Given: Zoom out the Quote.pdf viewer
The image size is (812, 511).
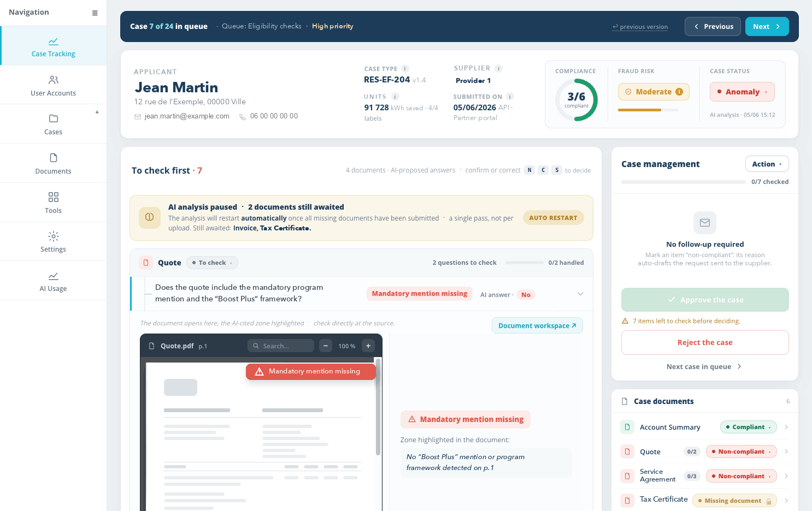Looking at the screenshot, I should (326, 346).
